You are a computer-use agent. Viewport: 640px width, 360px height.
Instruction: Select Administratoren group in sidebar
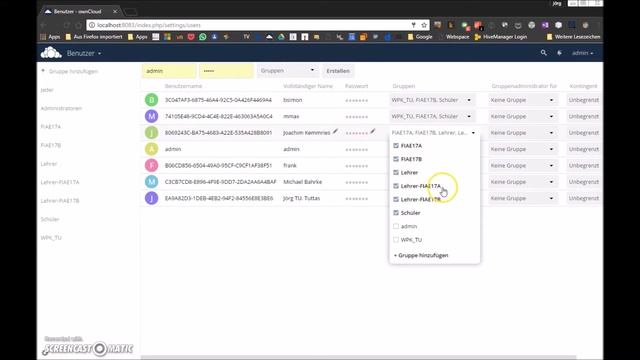tap(61, 108)
